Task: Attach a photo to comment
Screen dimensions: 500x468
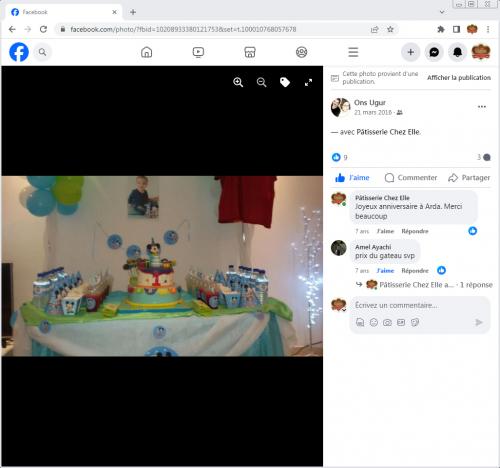Action: [x=387, y=322]
